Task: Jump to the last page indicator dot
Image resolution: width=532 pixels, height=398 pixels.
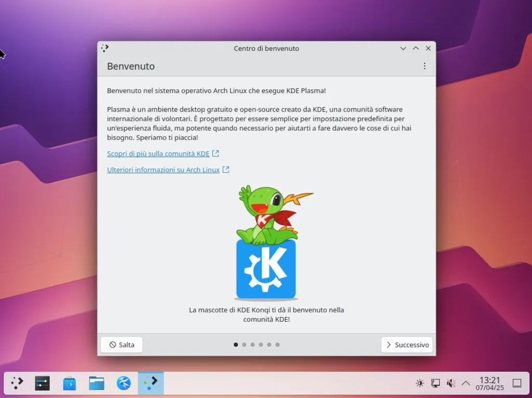Action: pos(277,344)
